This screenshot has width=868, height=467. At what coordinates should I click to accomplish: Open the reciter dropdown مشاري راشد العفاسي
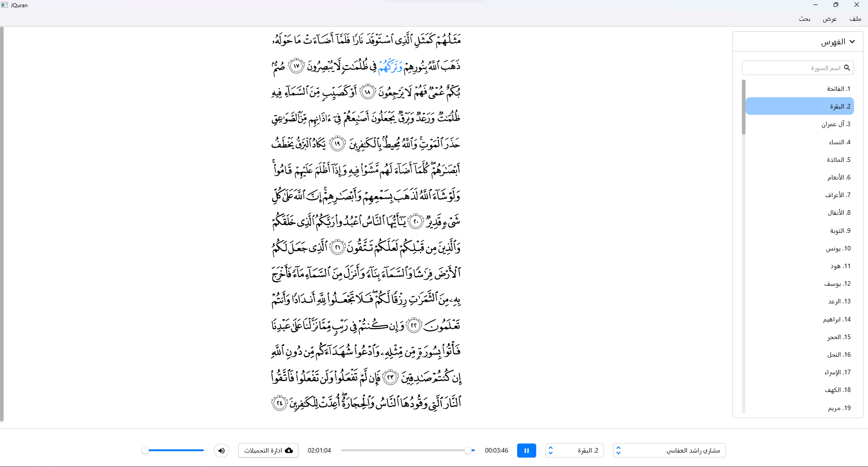coord(670,450)
